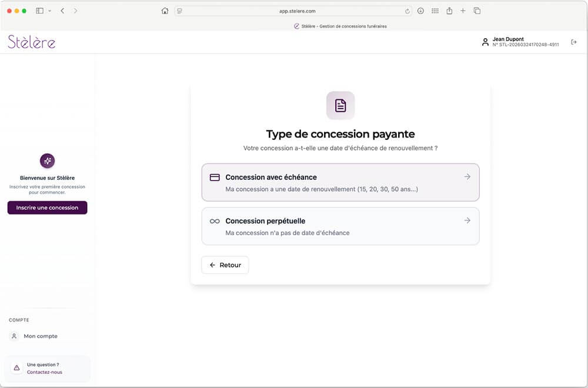Click the Contactez-nous link
Viewport: 588px width, 388px height.
coord(45,372)
